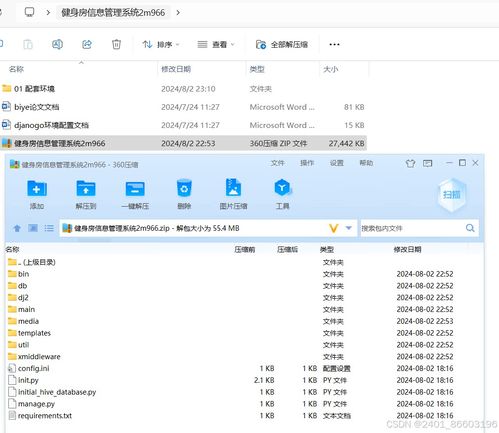The image size is (499, 433).
Task: Click the Explorer rename icon
Action: click(x=57, y=44)
